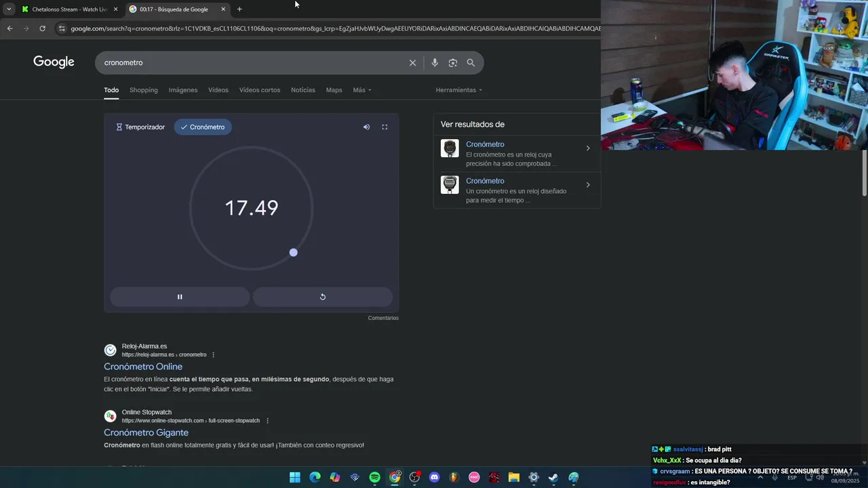This screenshot has width=868, height=488.
Task: Open Google Lens image search icon
Action: click(x=453, y=62)
